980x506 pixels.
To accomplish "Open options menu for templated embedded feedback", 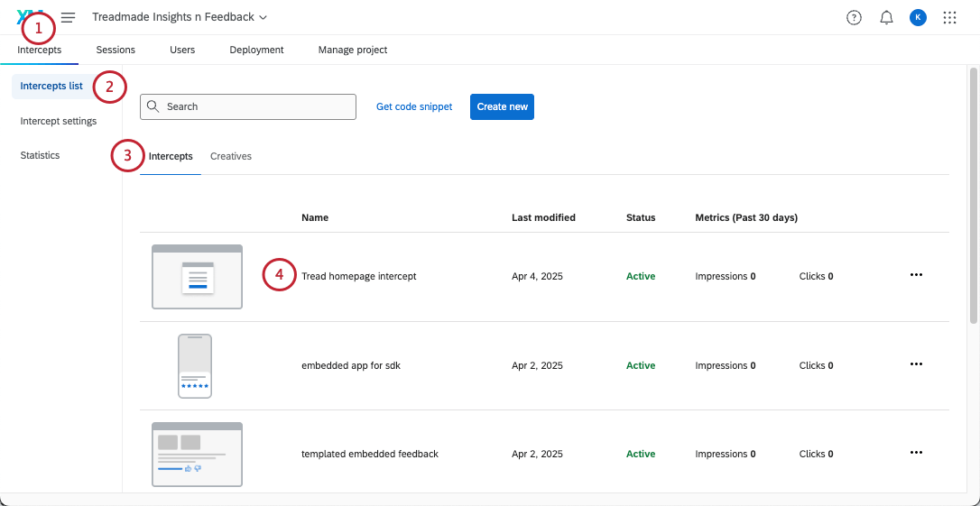I will [916, 453].
